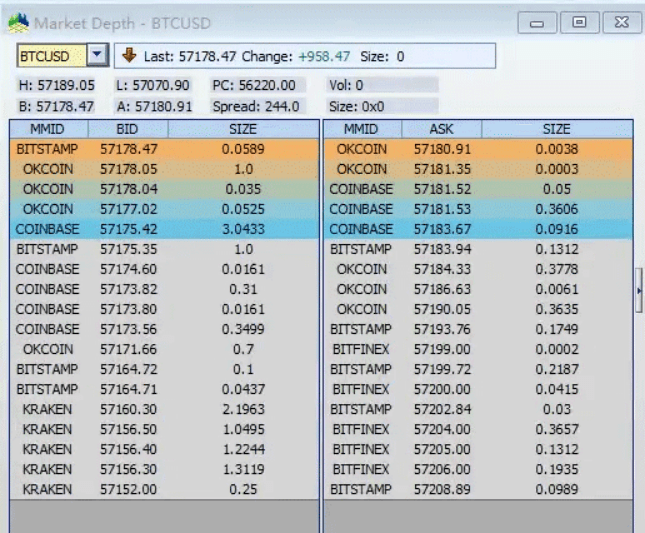This screenshot has width=645, height=533.
Task: Click the Spread: 244.0 value
Action: tap(258, 107)
